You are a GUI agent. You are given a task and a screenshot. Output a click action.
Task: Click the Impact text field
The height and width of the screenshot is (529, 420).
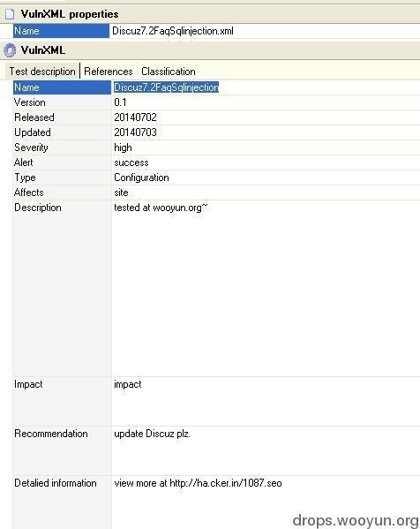pos(266,402)
